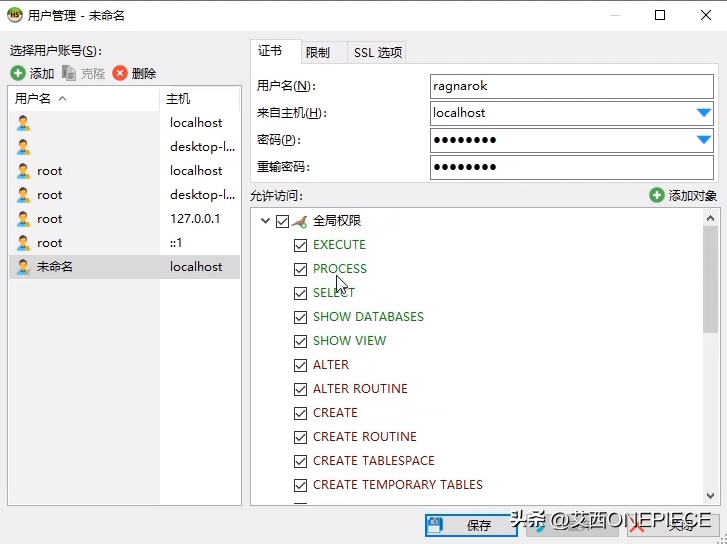Click the privileges list vertical scrollbar
727x544 pixels.
710,280
